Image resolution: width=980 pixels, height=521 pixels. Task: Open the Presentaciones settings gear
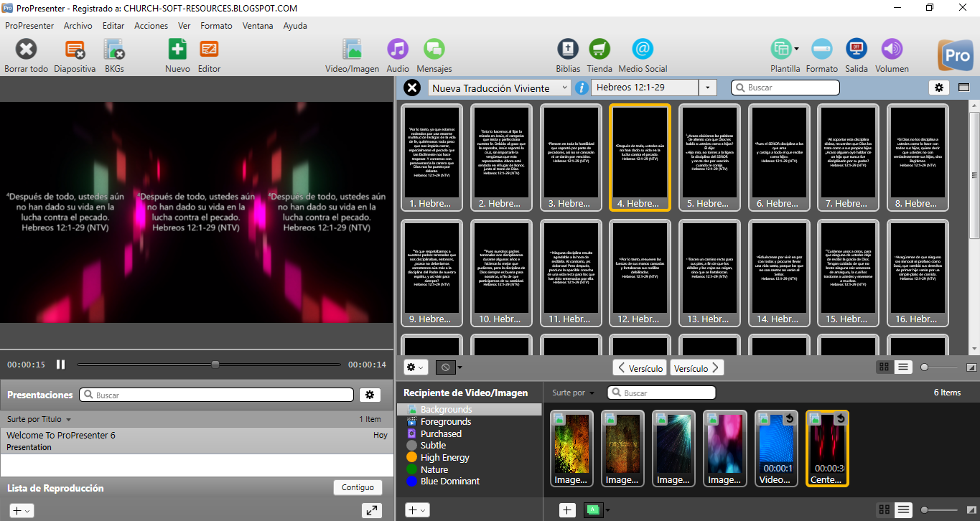pos(370,395)
